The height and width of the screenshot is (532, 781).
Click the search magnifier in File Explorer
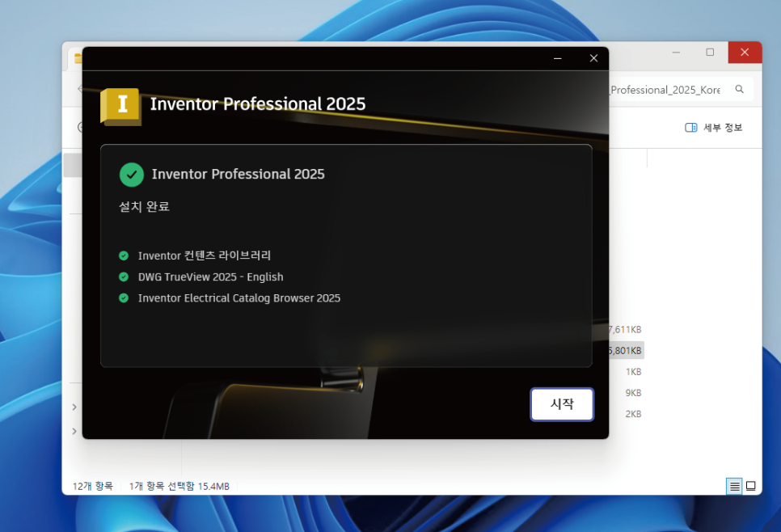point(739,89)
